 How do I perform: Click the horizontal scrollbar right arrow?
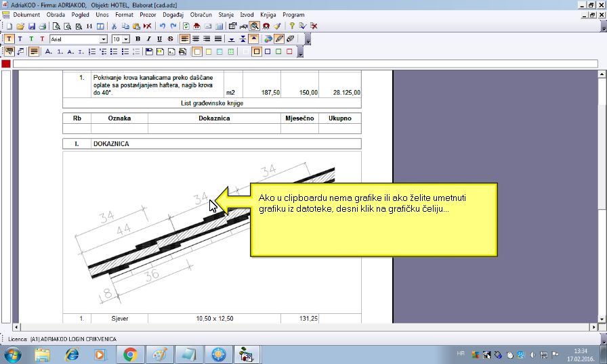tap(594, 327)
